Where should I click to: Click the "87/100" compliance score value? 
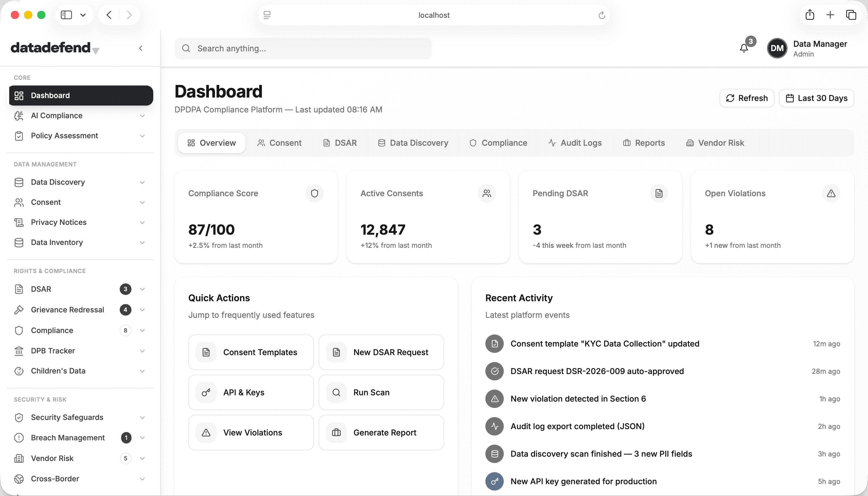coord(211,230)
